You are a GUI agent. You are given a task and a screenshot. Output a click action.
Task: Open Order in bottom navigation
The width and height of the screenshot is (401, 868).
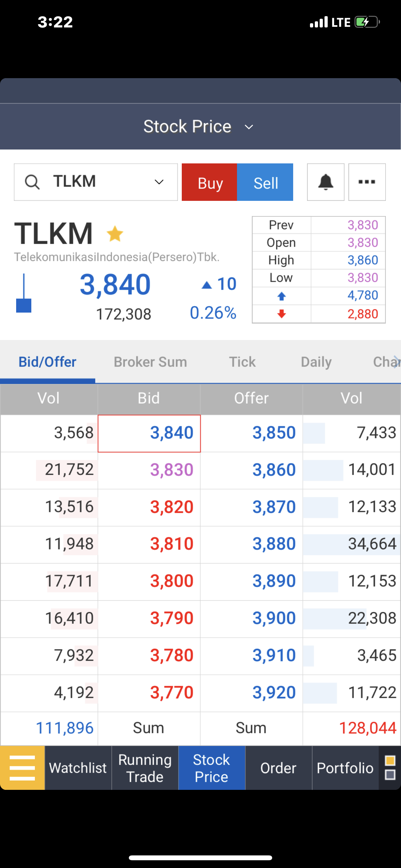tap(278, 768)
